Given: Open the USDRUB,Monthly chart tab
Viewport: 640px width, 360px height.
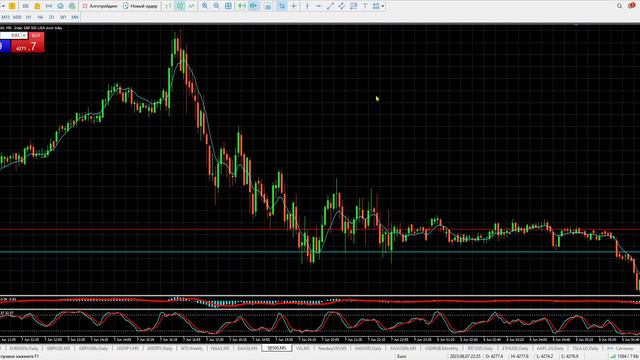Looking at the screenshot, I should click(442, 349).
